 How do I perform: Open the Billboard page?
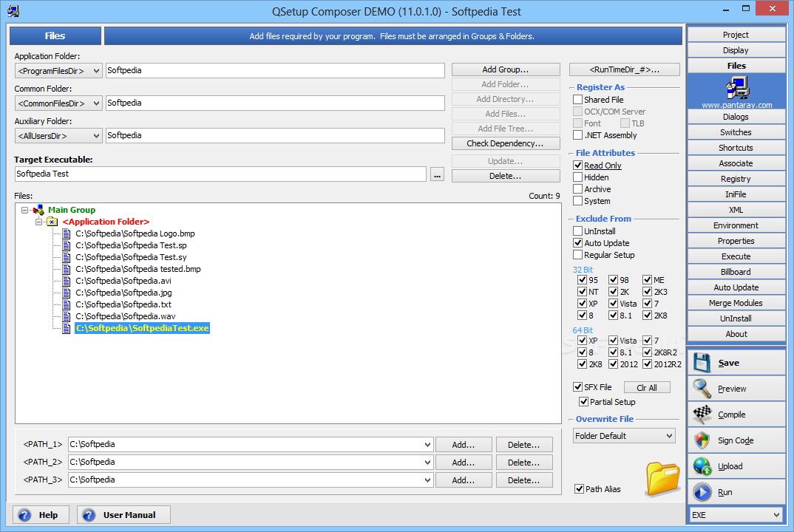coord(736,272)
